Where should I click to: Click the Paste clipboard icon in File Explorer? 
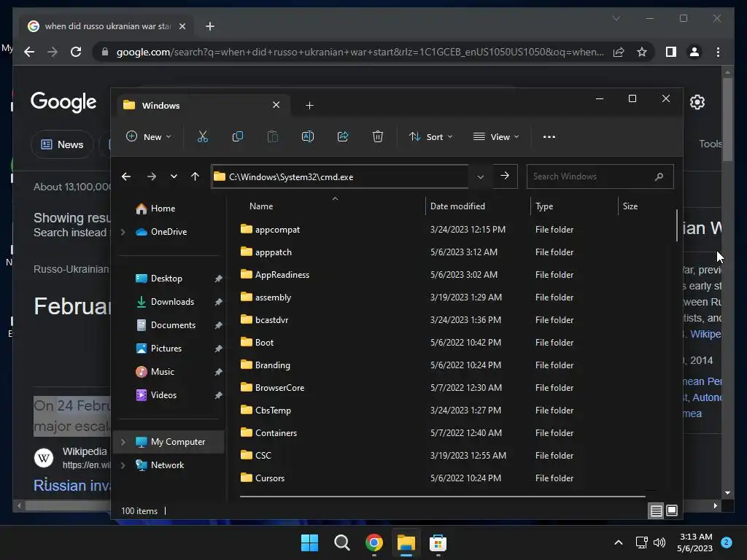[x=273, y=136]
